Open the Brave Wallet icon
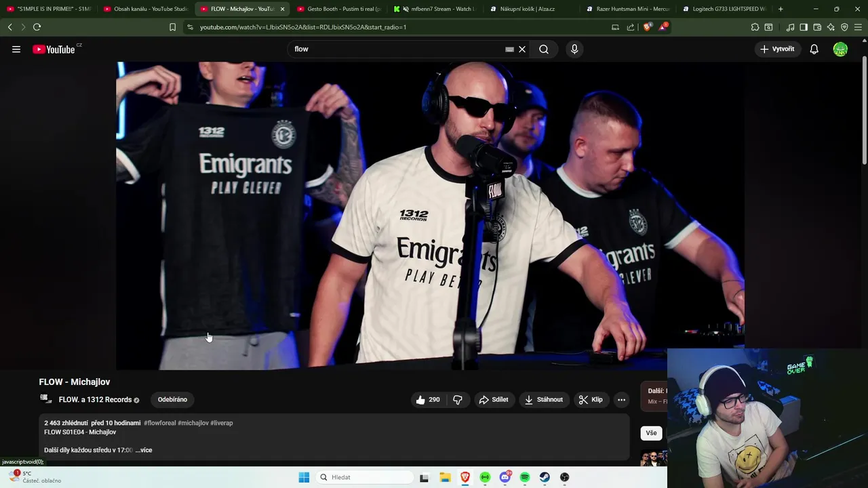Screen dimensions: 868x488 (817, 27)
